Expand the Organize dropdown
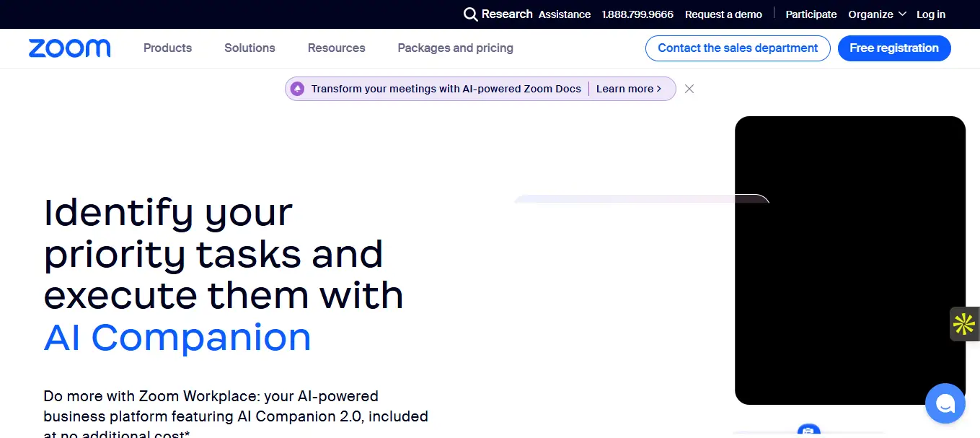980x438 pixels. [x=877, y=14]
